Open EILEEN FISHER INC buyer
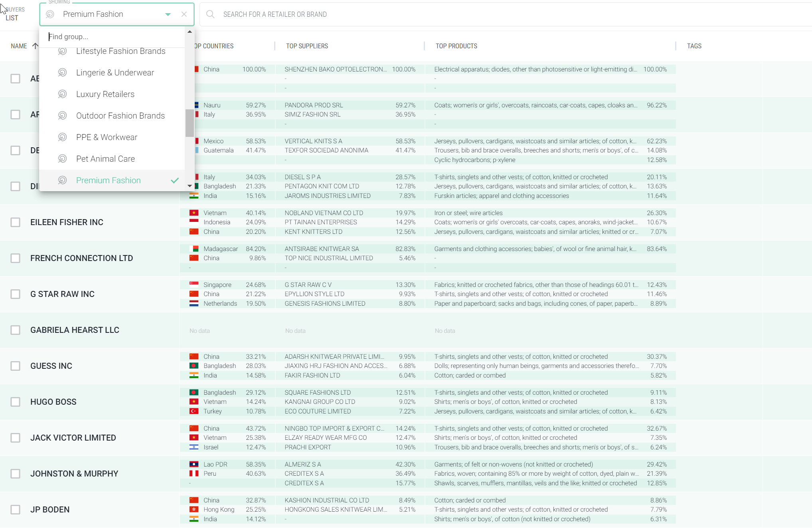The width and height of the screenshot is (812, 528). 67,222
